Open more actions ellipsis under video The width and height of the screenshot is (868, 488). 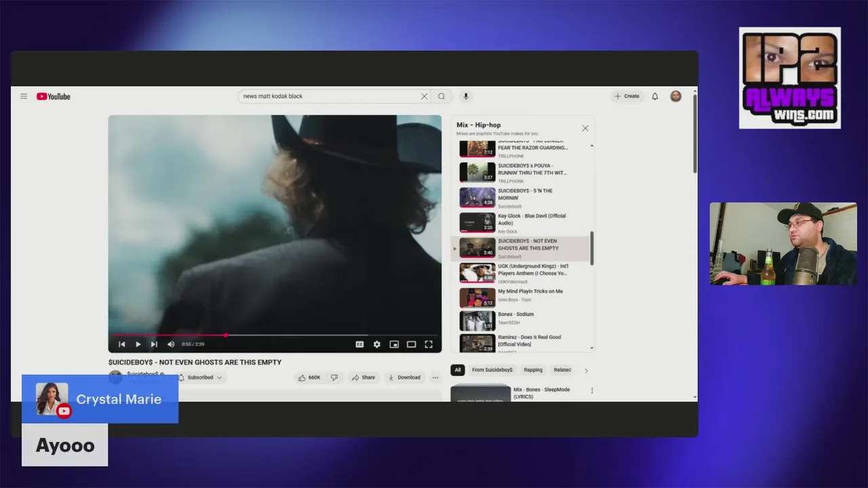click(435, 378)
